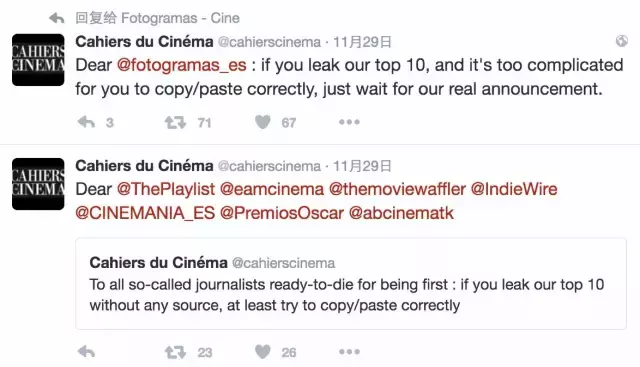Retweet the tweet mentioning @fotogramas_es
This screenshot has width=640, height=367.
(175, 122)
